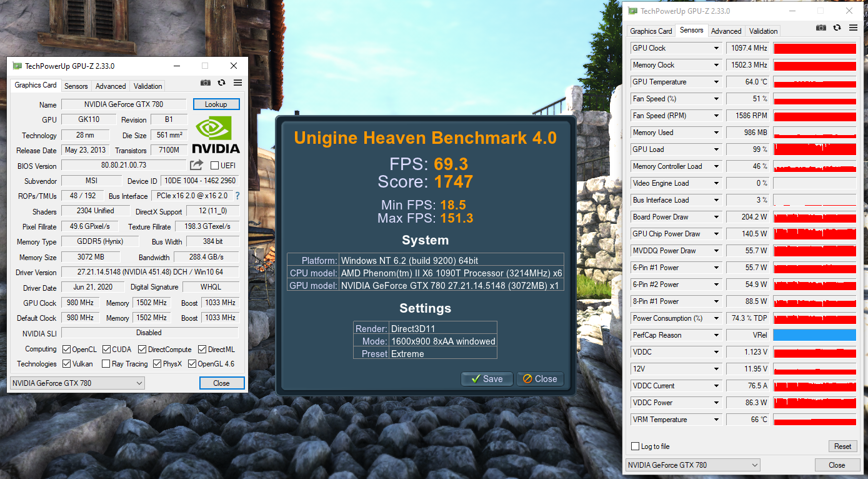
Task: Switch to Validation tab in the Graphics Card window
Action: click(x=148, y=86)
